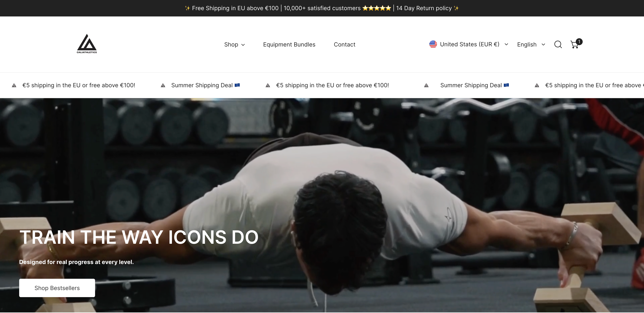Open the search magnifier icon
This screenshot has width=644, height=313.
click(x=558, y=44)
